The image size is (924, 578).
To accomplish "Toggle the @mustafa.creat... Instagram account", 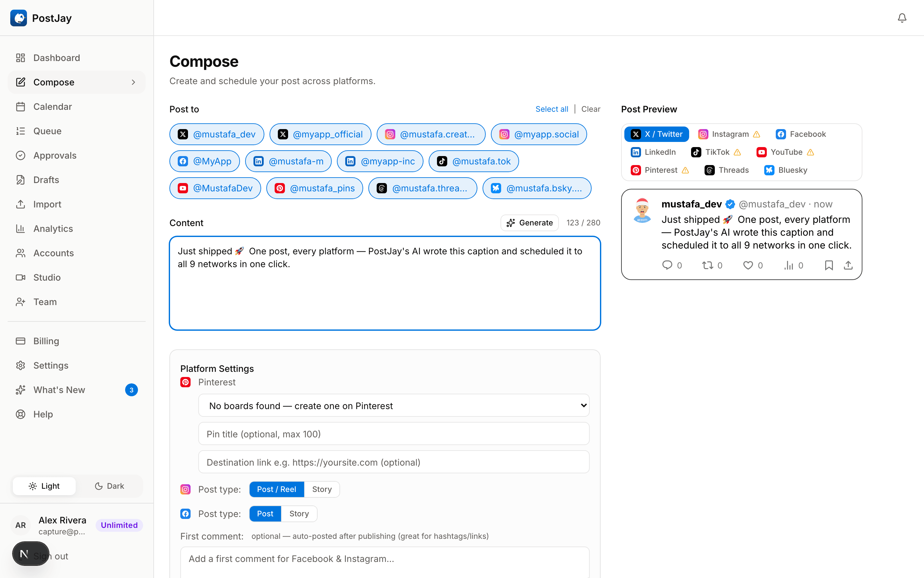I will [x=431, y=134].
